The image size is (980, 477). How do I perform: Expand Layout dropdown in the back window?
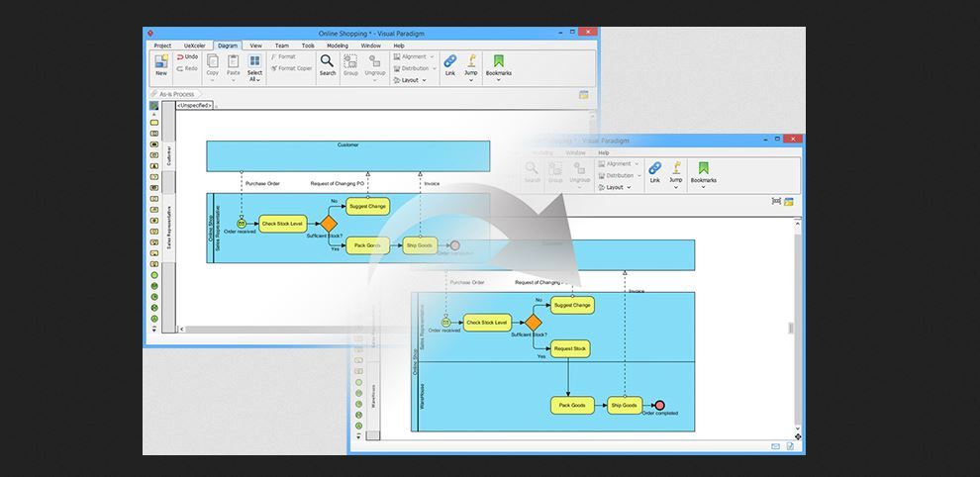coord(412,80)
